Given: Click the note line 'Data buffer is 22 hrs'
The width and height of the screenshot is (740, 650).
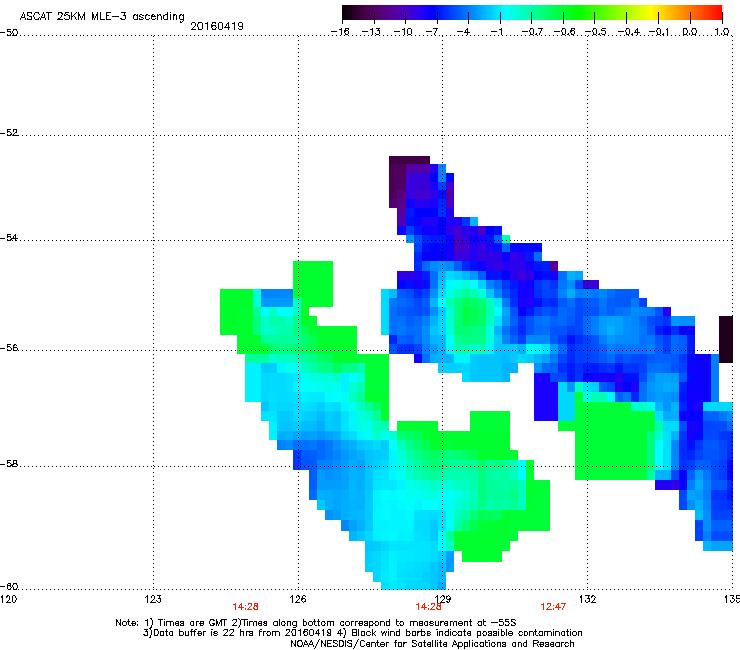Looking at the screenshot, I should point(362,633).
